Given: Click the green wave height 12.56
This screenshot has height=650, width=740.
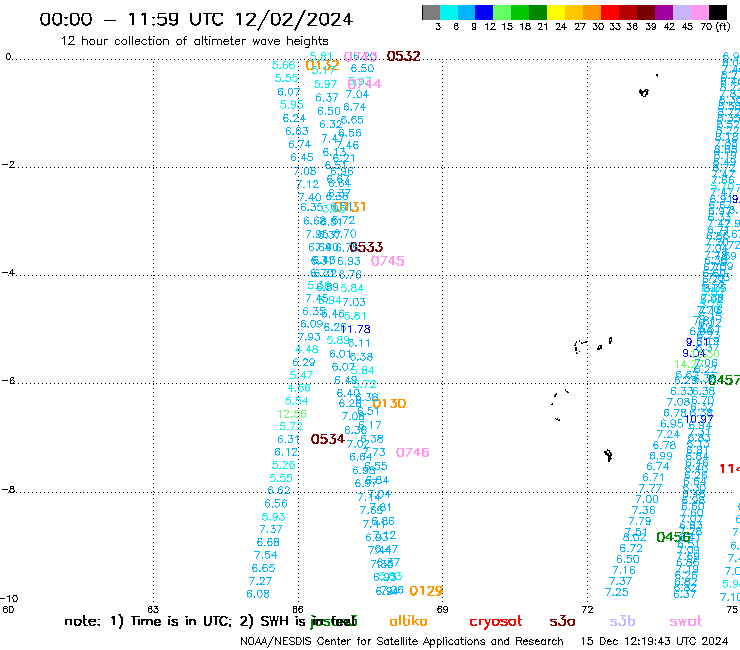Looking at the screenshot, I should (292, 414).
